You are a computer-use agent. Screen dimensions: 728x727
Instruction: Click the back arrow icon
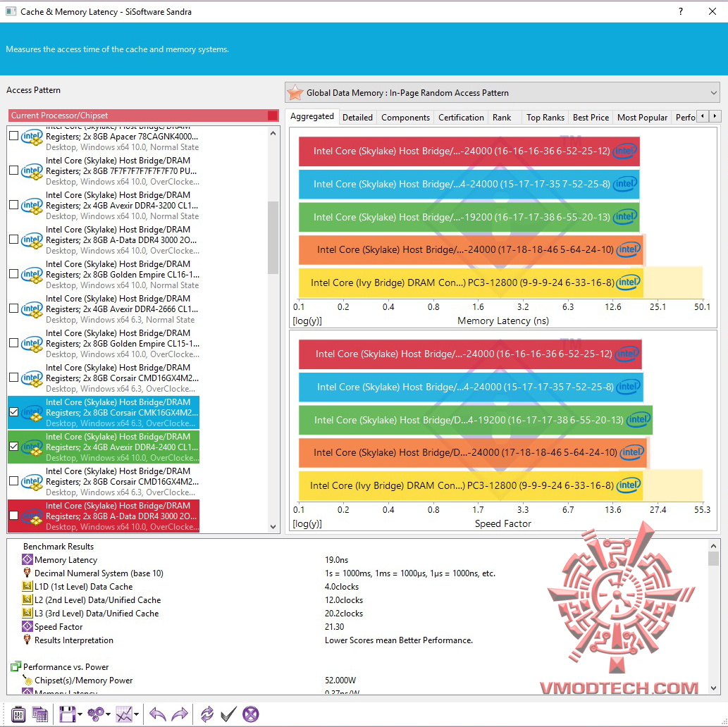point(158,714)
